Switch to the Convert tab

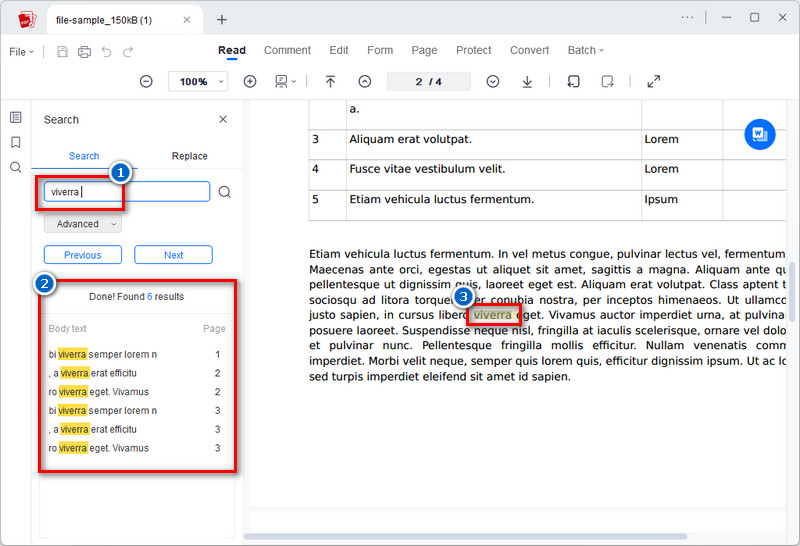530,50
